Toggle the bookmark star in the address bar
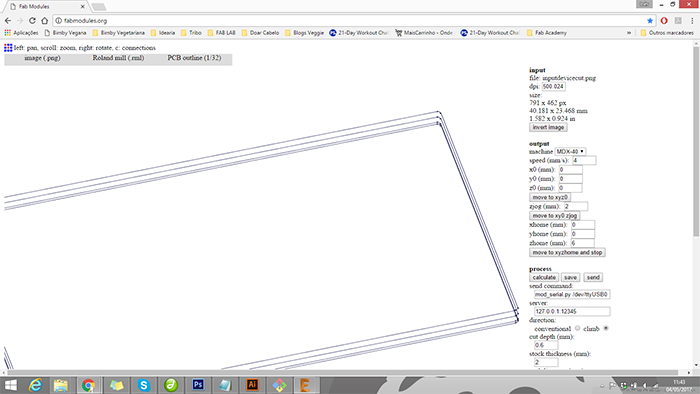 650,21
